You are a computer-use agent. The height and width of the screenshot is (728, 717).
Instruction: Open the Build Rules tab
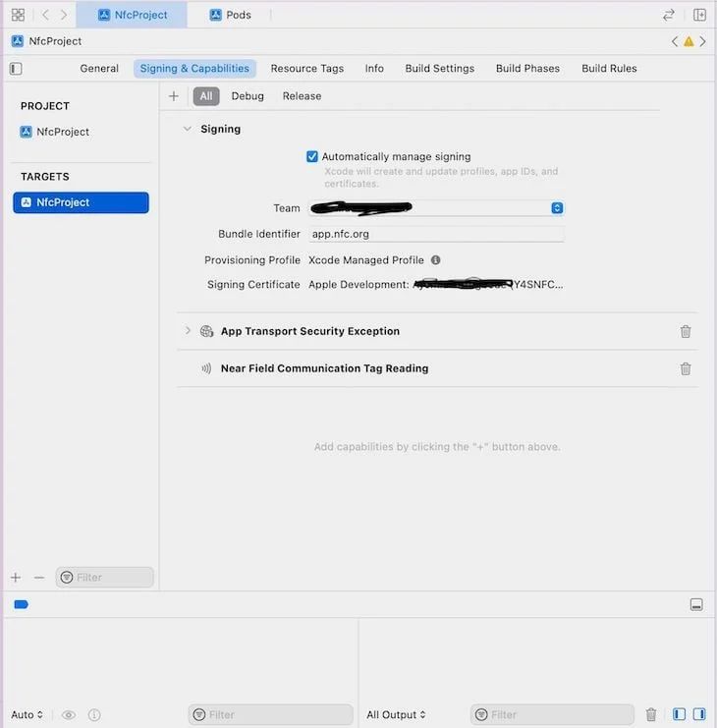click(609, 68)
